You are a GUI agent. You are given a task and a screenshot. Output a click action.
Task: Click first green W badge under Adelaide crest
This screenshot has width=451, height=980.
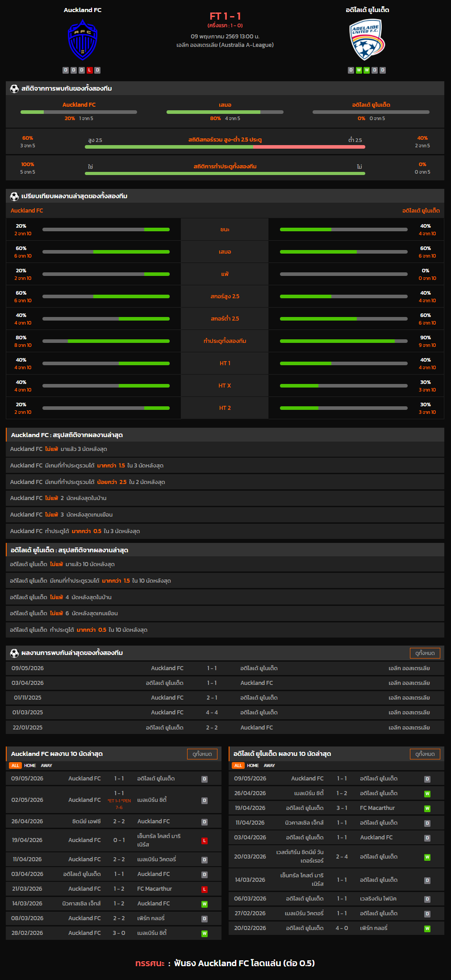click(359, 70)
